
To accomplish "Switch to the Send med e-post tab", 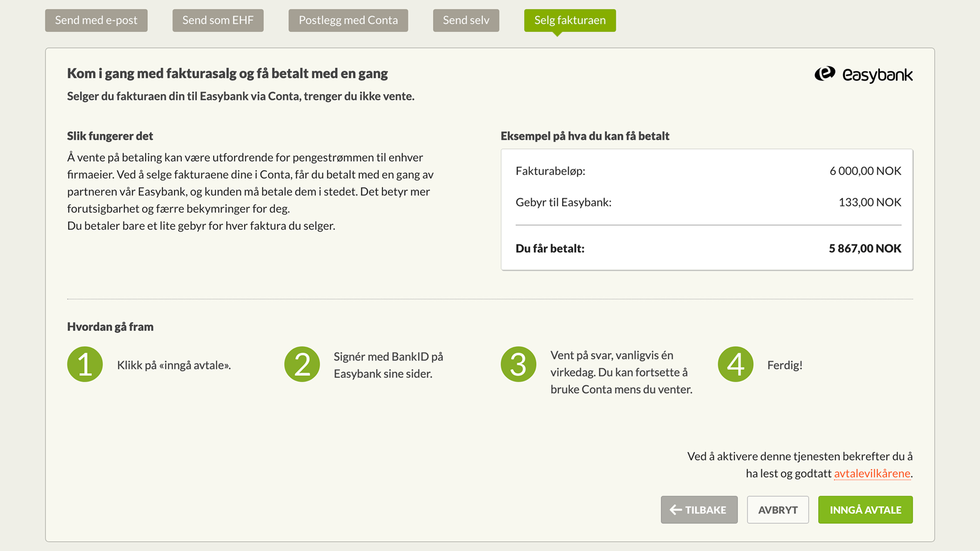I will tap(96, 20).
